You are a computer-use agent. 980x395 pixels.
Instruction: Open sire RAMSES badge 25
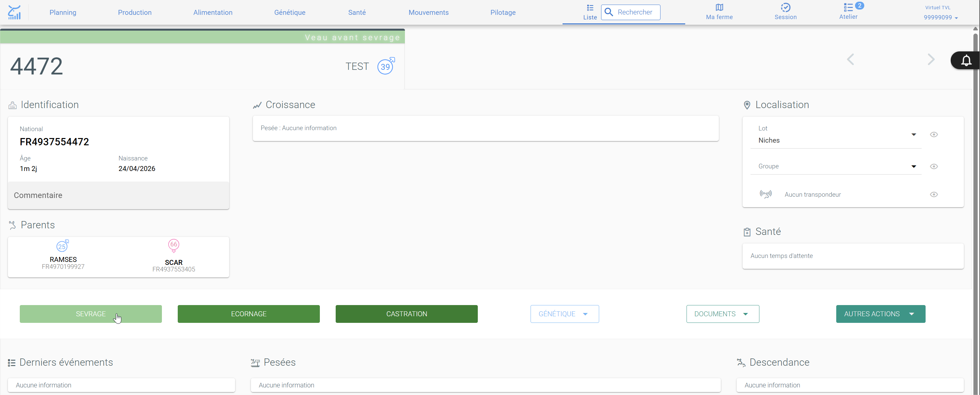(x=62, y=246)
